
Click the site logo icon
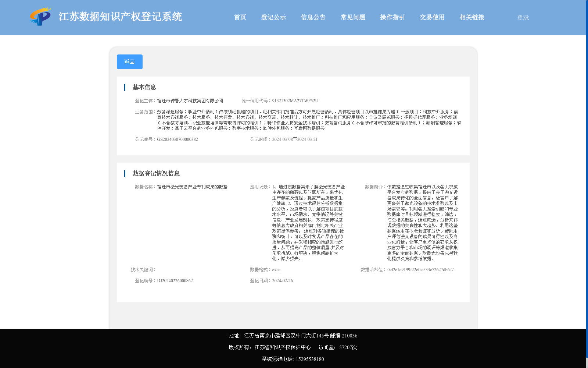click(40, 17)
